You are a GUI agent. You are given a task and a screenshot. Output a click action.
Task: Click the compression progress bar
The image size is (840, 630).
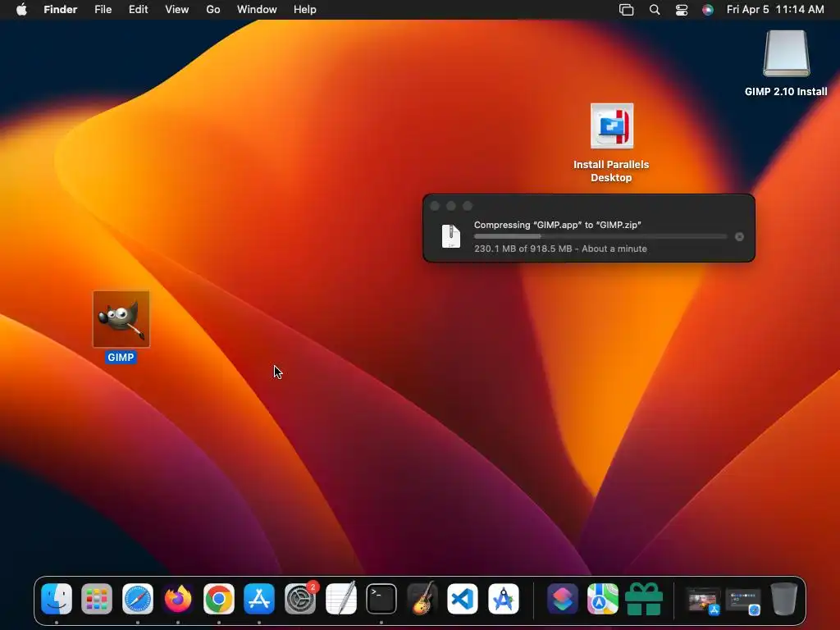pos(600,236)
